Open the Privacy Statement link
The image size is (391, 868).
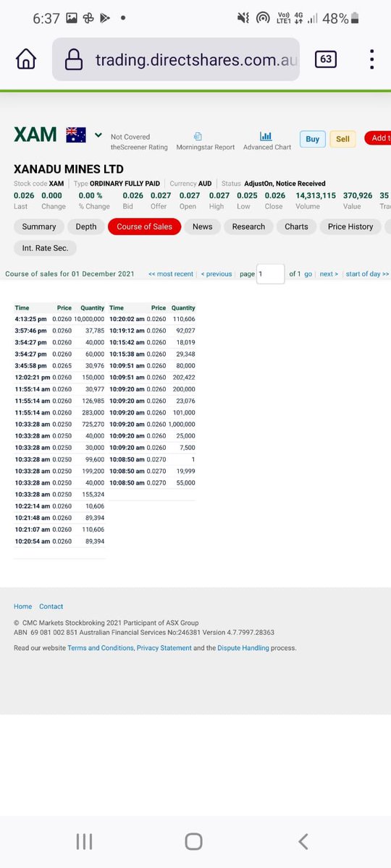point(164,648)
